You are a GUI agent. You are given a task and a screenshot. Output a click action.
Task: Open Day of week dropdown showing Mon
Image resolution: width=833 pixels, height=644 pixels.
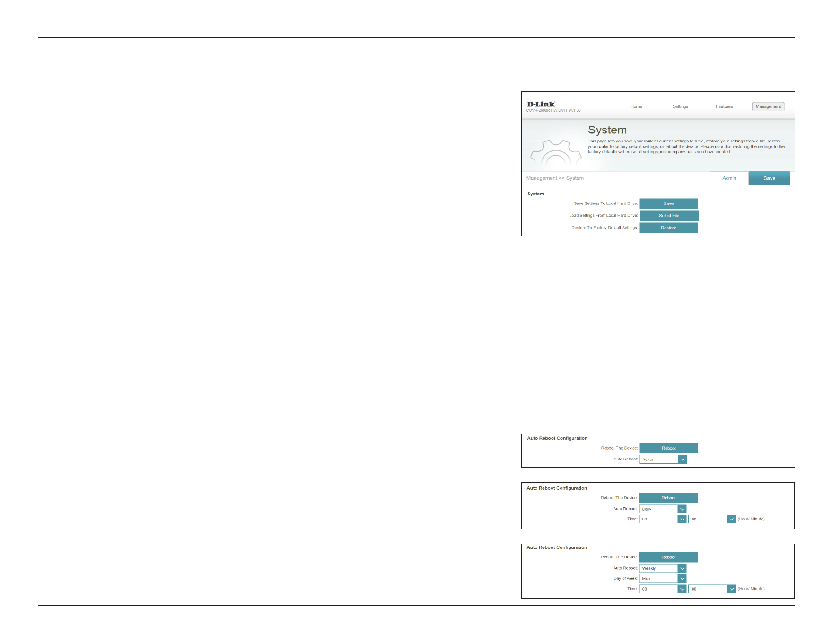click(663, 578)
